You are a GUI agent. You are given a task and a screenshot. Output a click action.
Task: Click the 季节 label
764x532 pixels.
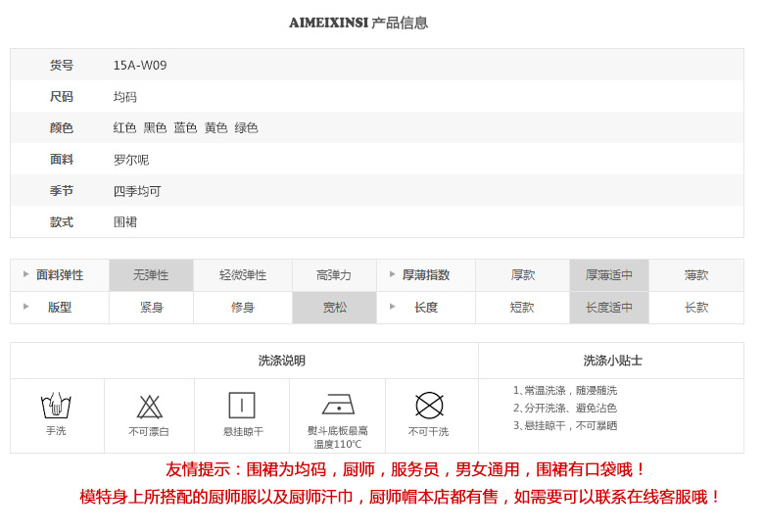click(62, 191)
